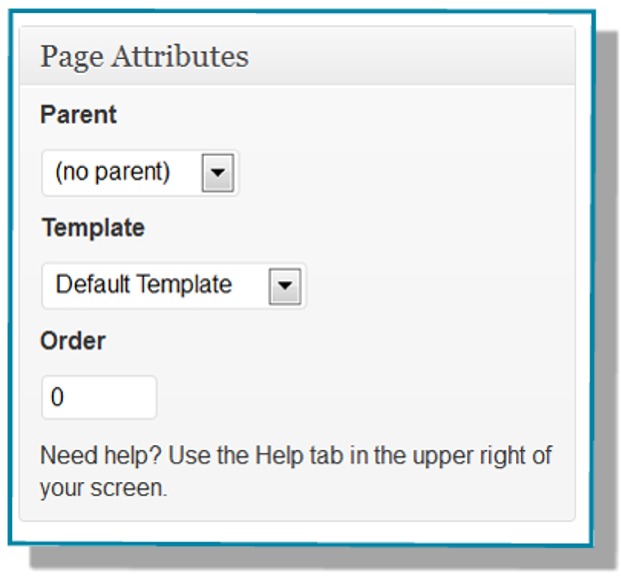
Task: Click the bold "Order" label
Action: pos(72,341)
